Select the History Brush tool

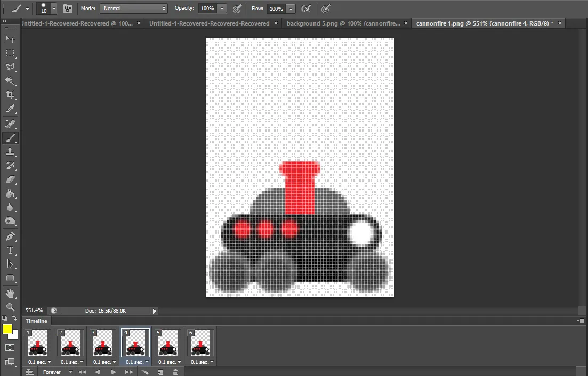coord(10,166)
